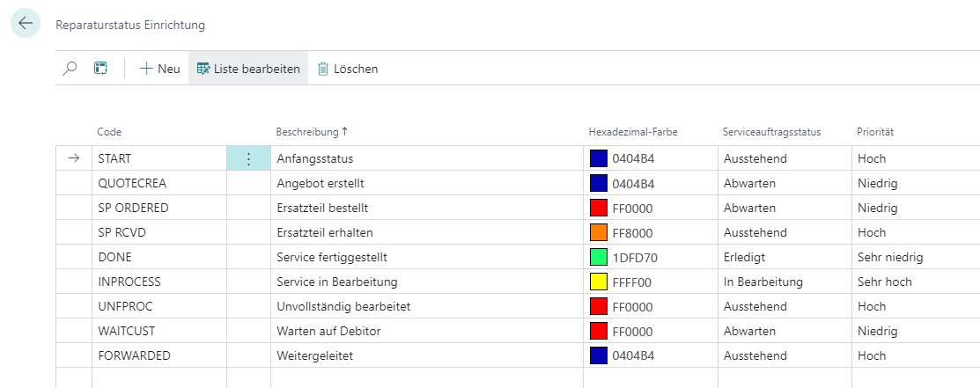Open the Priorität column header
This screenshot has height=388, width=980.
[x=875, y=132]
